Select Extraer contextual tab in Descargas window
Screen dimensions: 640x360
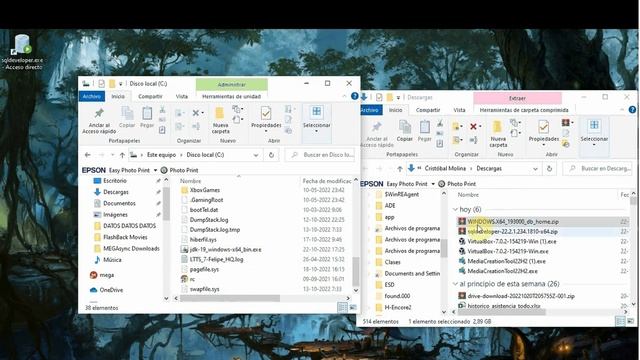pyautogui.click(x=517, y=98)
